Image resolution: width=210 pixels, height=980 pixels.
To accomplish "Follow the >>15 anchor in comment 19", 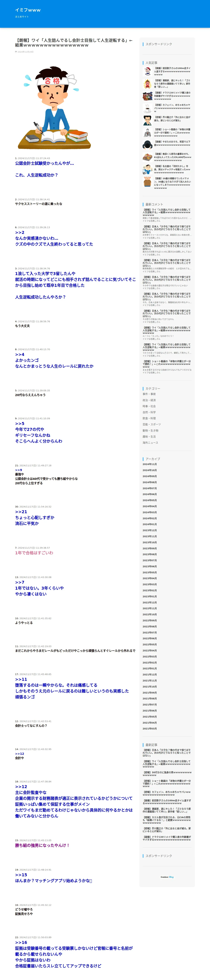I will [x=21, y=875].
